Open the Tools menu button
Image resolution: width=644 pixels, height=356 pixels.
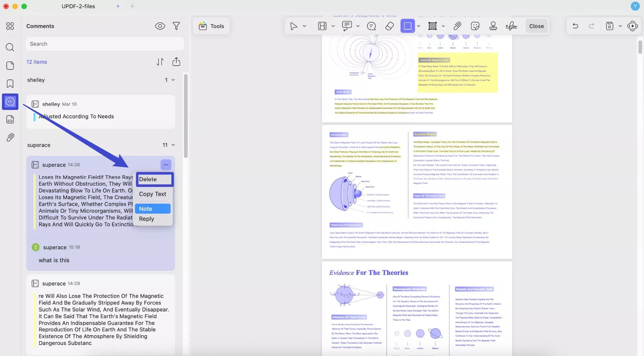point(211,26)
